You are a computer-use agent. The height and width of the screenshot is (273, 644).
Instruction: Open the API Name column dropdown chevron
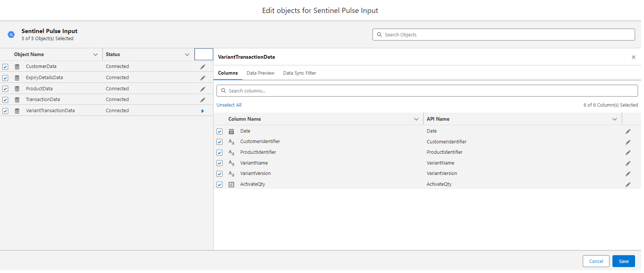coord(614,119)
